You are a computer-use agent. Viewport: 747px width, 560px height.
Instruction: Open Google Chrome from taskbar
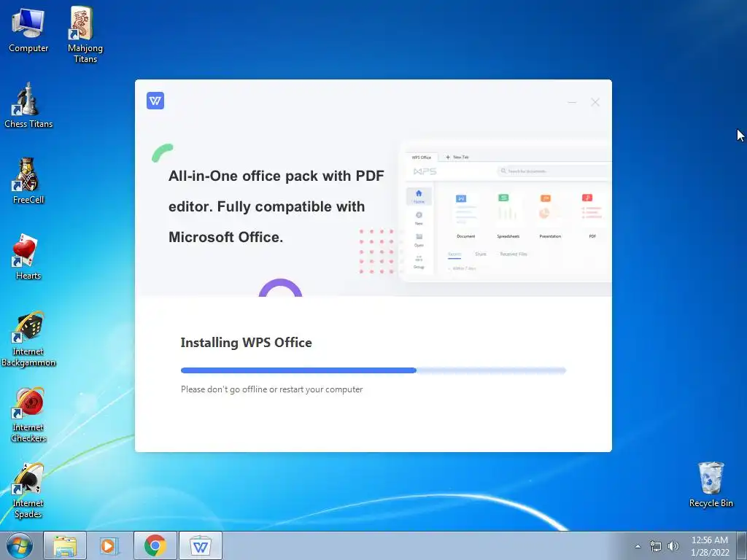tap(155, 545)
